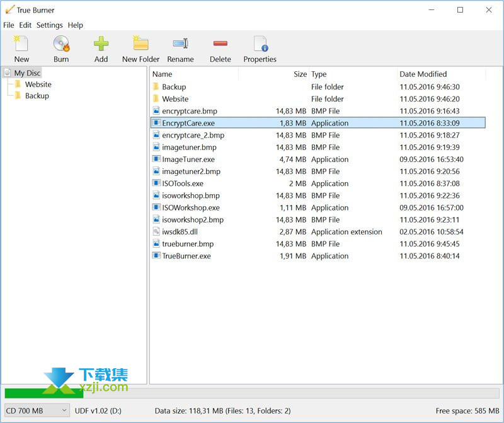
Task: Click the Website folder icon in tree
Action: (x=18, y=84)
